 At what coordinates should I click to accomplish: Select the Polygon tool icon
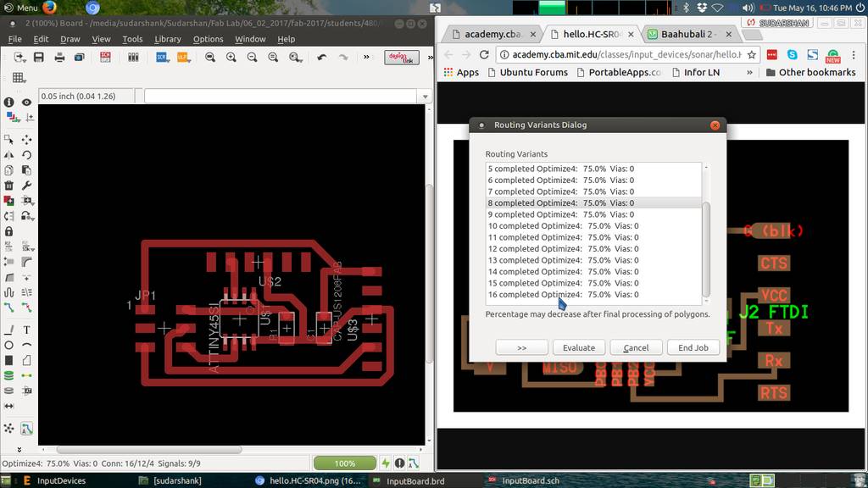tap(26, 360)
